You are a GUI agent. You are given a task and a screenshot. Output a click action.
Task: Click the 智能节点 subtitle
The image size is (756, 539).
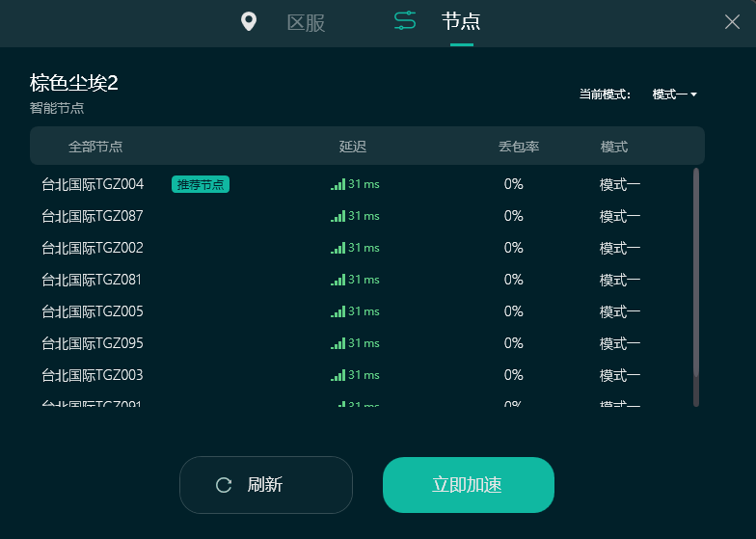pyautogui.click(x=57, y=108)
